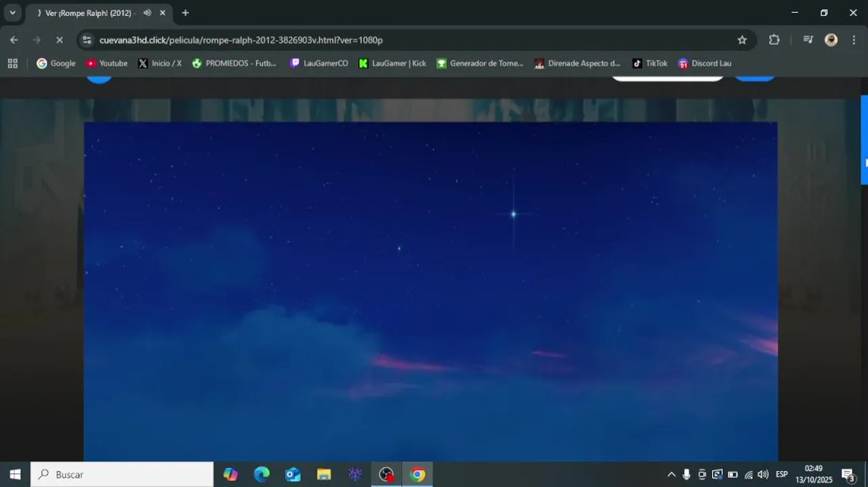Screen dimensions: 868x487
Task: Open the Chrome profile avatar
Action: [831, 40]
